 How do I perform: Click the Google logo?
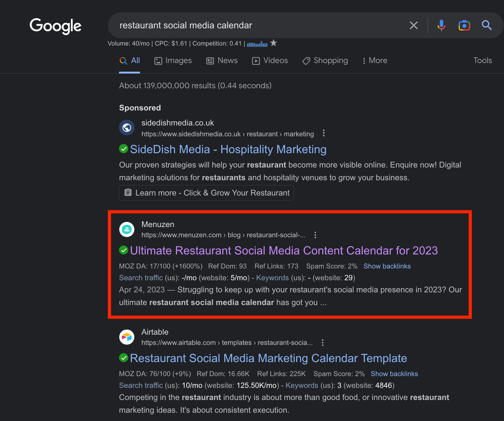[55, 26]
